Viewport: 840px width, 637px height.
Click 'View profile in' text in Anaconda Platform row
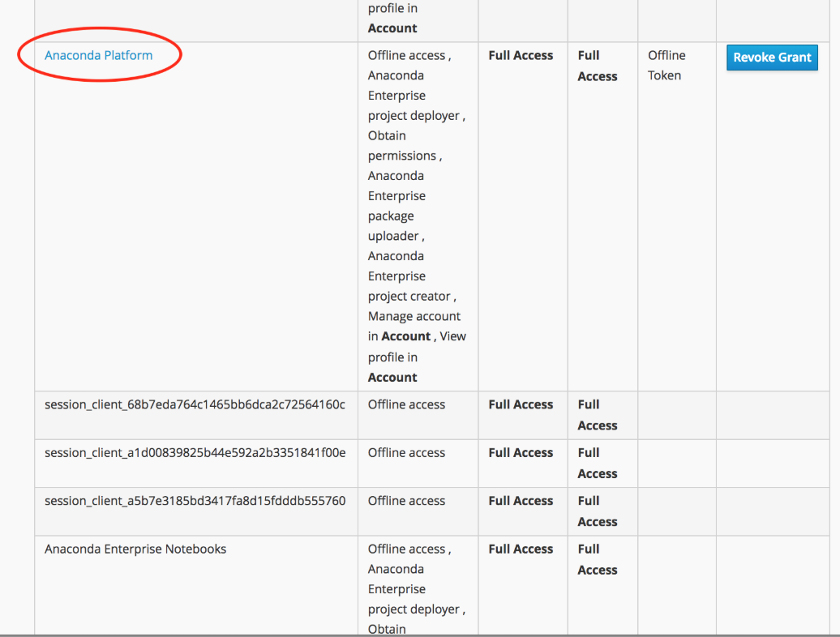pyautogui.click(x=417, y=347)
